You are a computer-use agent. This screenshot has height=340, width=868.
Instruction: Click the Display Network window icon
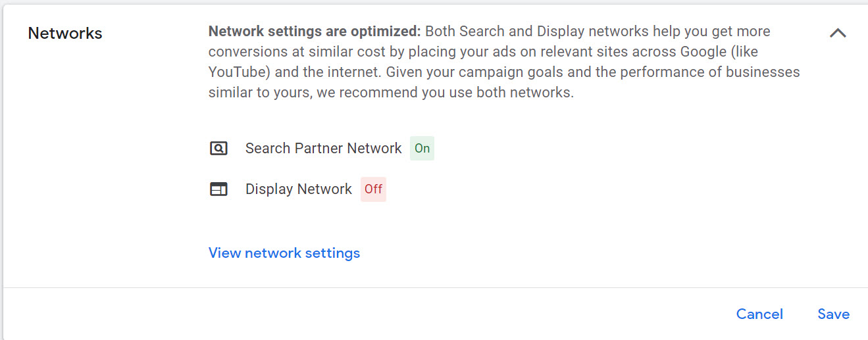coord(218,189)
